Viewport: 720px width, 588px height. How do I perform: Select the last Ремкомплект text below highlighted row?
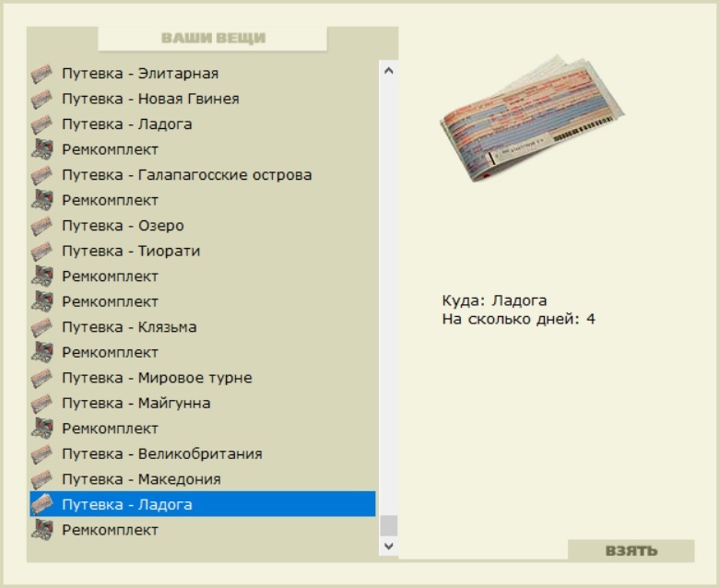110,530
